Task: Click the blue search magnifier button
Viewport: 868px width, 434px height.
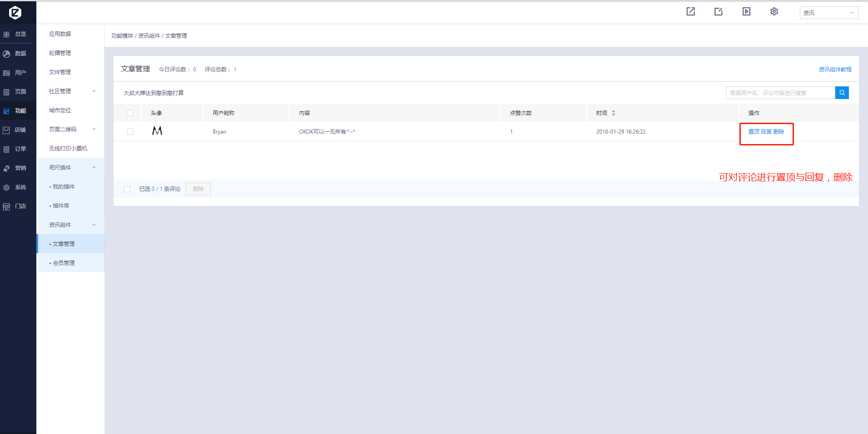Action: 842,93
